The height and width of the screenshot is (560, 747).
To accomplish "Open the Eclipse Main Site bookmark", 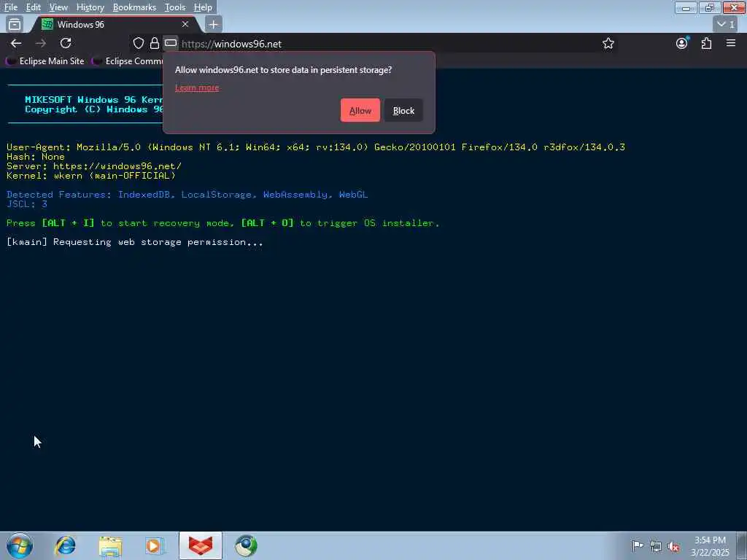I will coord(46,61).
